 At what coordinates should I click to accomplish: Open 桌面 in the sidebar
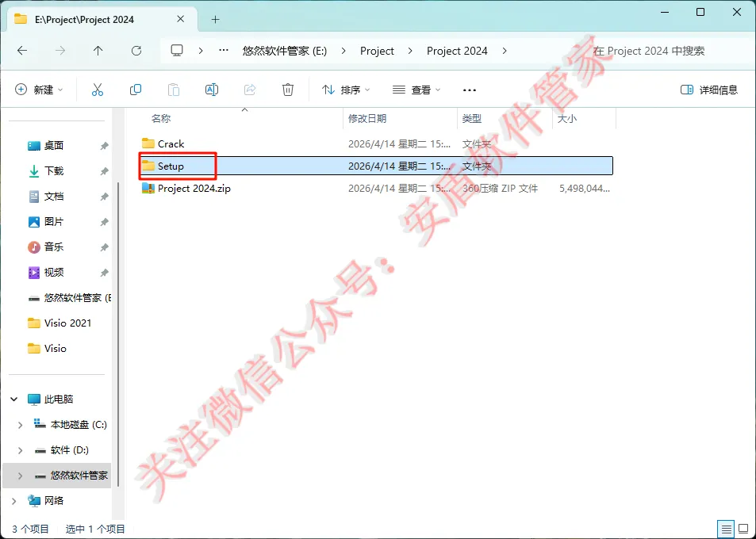53,146
